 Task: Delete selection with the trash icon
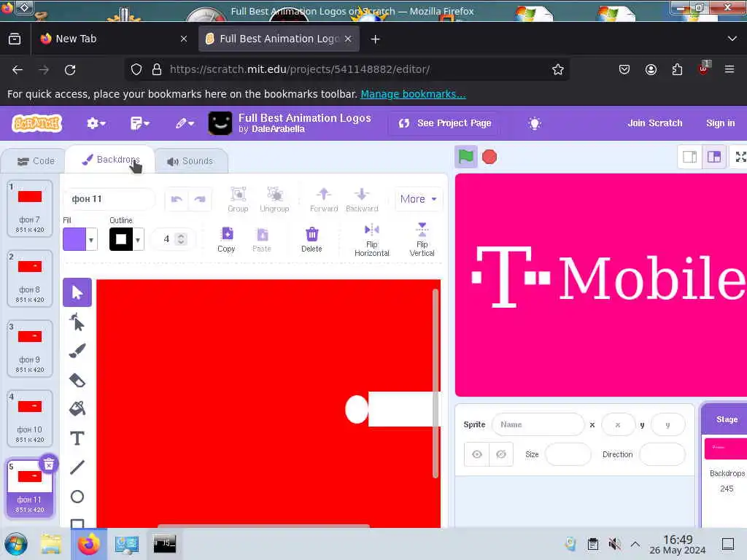pyautogui.click(x=311, y=239)
